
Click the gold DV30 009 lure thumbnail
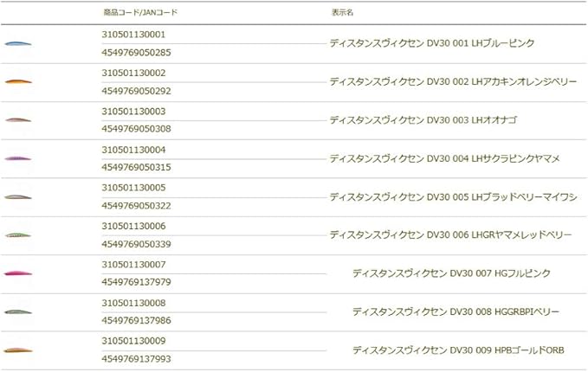click(17, 350)
